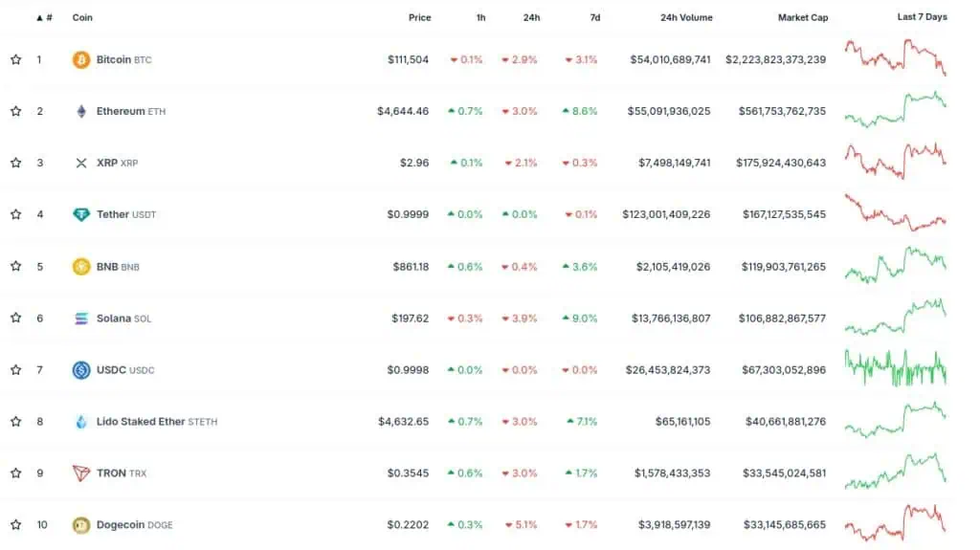Screen dimensions: 980x550
Task: Sort by the 24h change header
Action: [531, 17]
